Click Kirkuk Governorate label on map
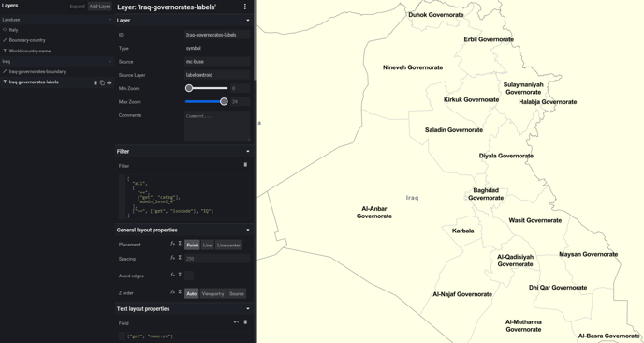 471,99
